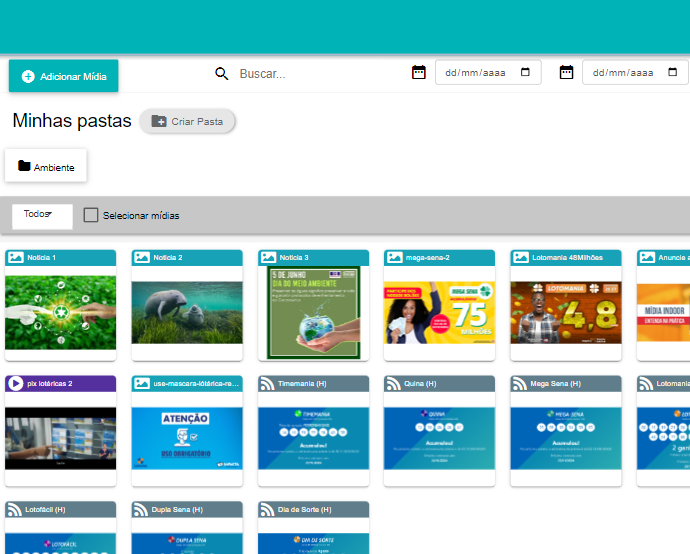Click the Mega Sena (H) card title
The image size is (690, 554).
[555, 384]
